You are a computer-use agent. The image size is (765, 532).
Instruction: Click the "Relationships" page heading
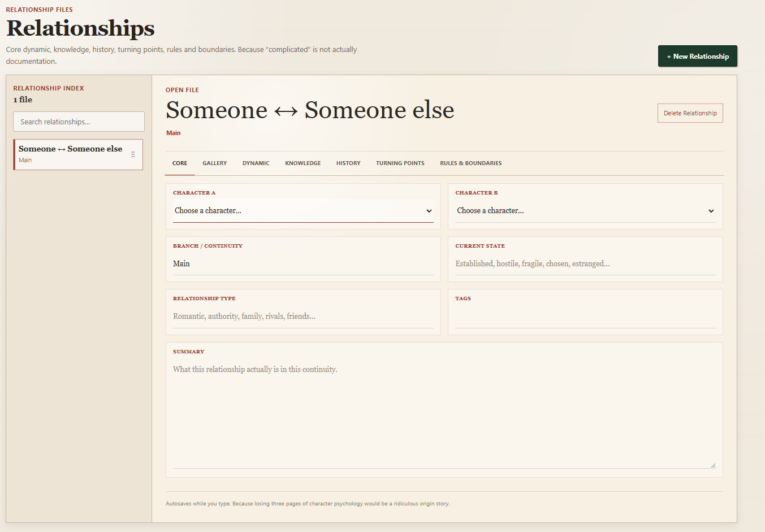click(80, 28)
